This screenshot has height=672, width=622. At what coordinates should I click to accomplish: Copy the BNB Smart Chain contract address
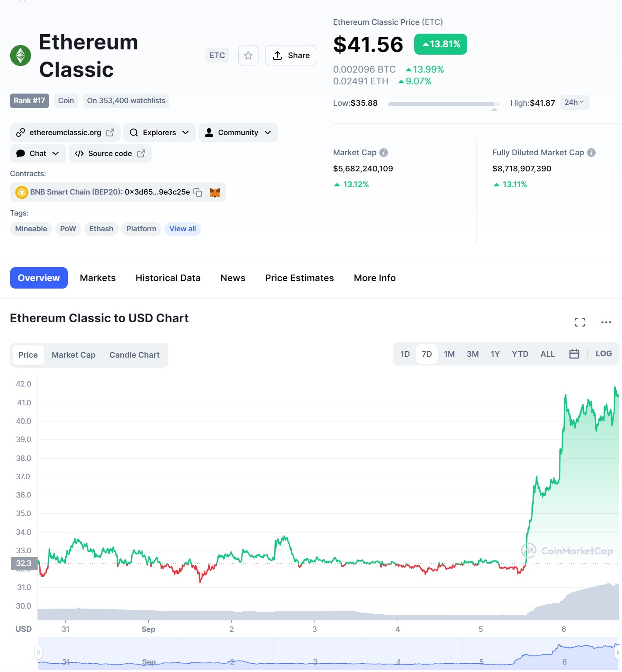click(x=198, y=192)
